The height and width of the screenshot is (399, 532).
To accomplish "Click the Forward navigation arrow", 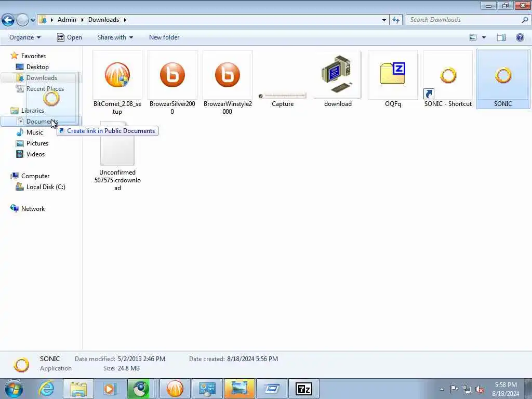I will (x=23, y=20).
